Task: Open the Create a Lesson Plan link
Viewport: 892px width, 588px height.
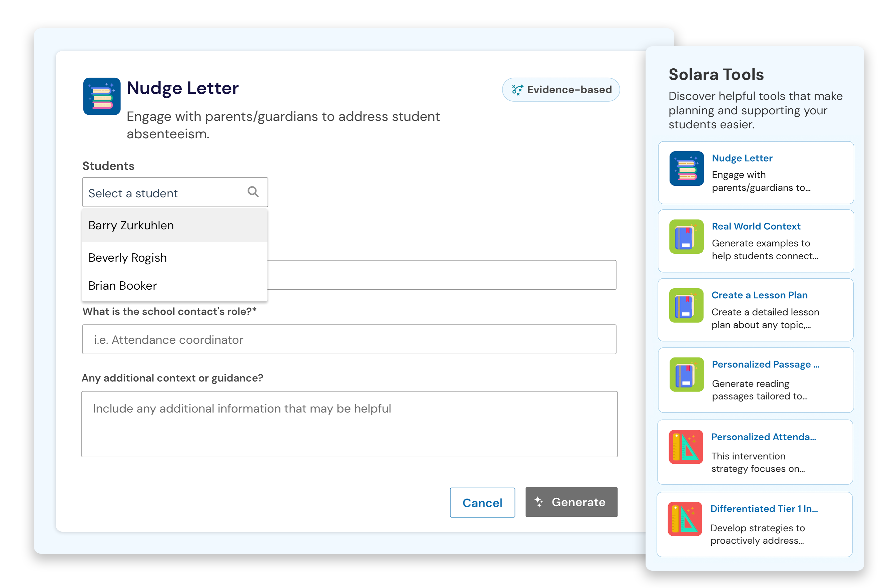Action: click(x=759, y=295)
